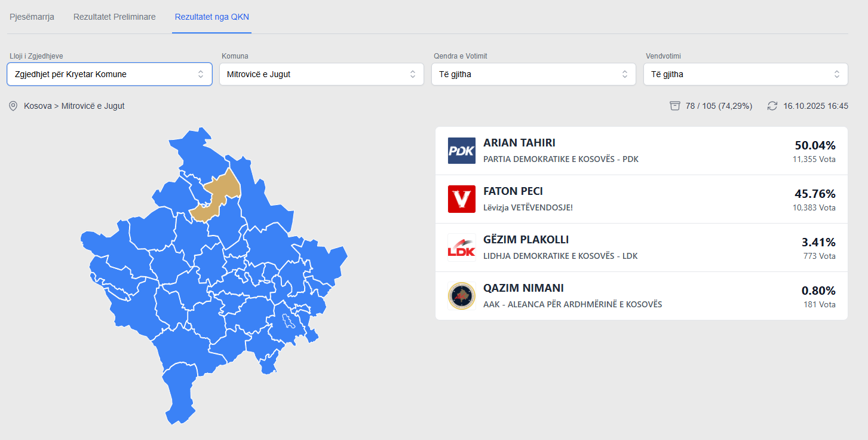Click the LDK party logo icon
This screenshot has height=440, width=868.
(461, 247)
